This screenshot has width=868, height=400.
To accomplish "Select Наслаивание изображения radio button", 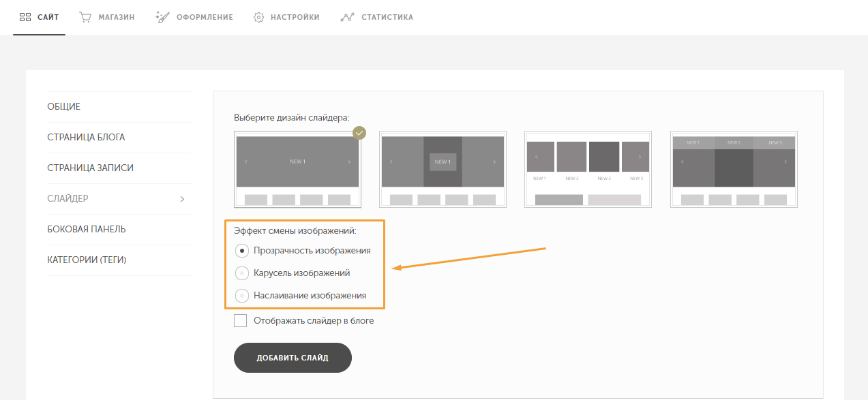I will coord(241,296).
